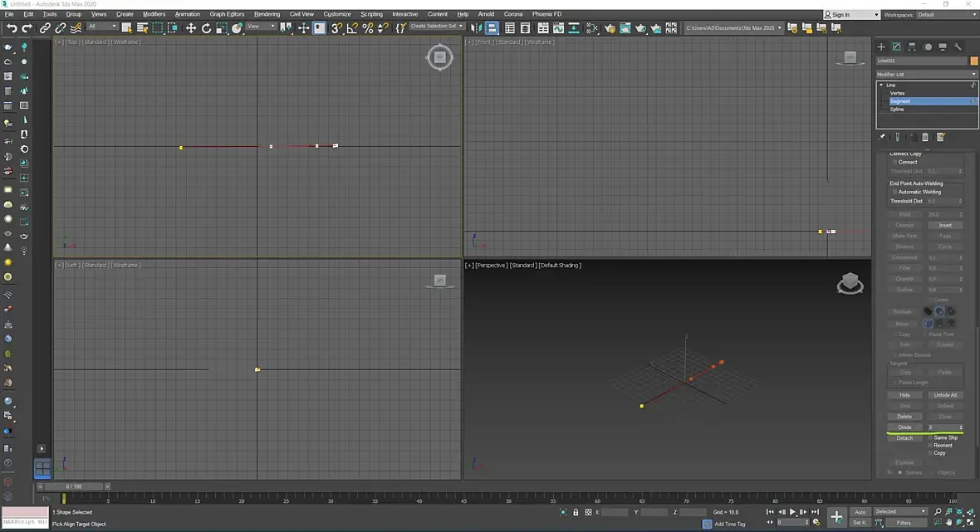Image resolution: width=980 pixels, height=532 pixels.
Task: Click the Utilities wrench panel icon
Action: coord(958,46)
